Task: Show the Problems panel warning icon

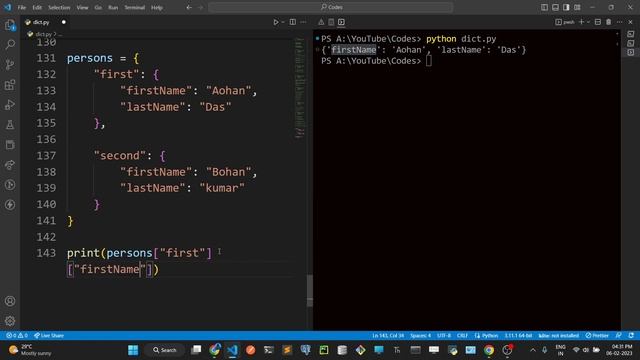Action: click(321, 22)
